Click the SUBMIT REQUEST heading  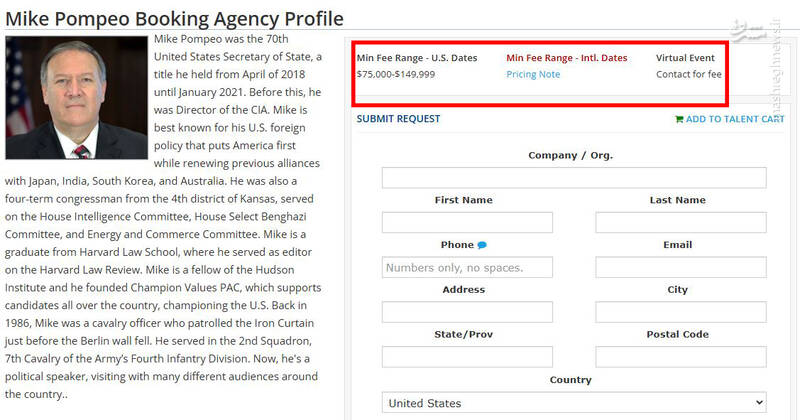click(x=398, y=119)
